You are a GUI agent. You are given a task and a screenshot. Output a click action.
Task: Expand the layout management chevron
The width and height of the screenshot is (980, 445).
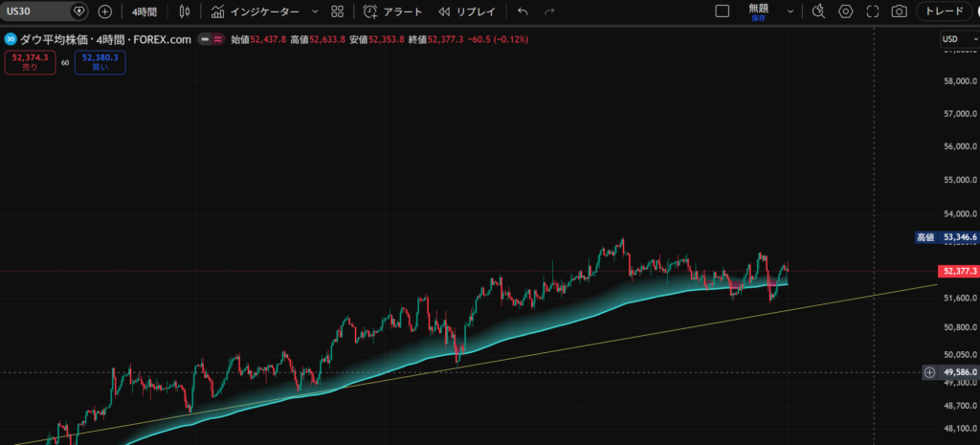pyautogui.click(x=791, y=11)
